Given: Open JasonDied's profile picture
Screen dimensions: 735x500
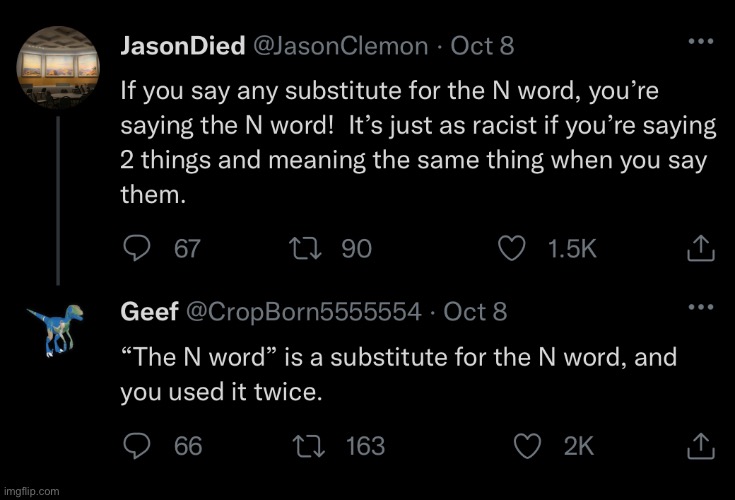Looking at the screenshot, I should click(x=58, y=74).
